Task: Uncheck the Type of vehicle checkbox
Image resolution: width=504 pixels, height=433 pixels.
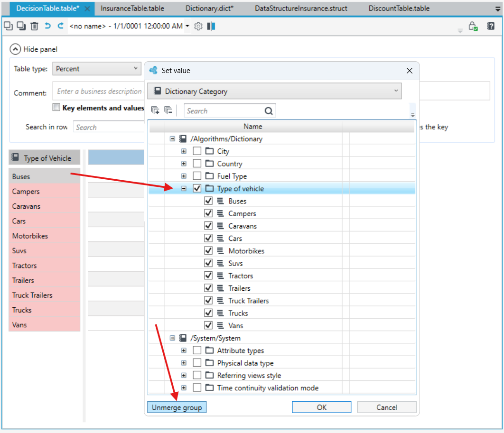Action: [197, 189]
